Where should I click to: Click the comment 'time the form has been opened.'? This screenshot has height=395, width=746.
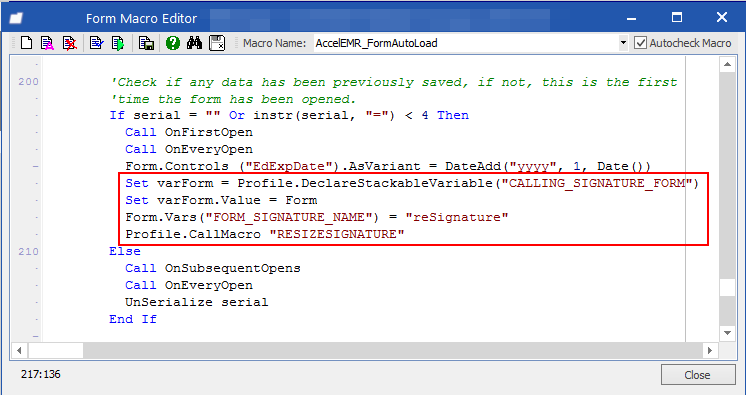click(x=233, y=99)
